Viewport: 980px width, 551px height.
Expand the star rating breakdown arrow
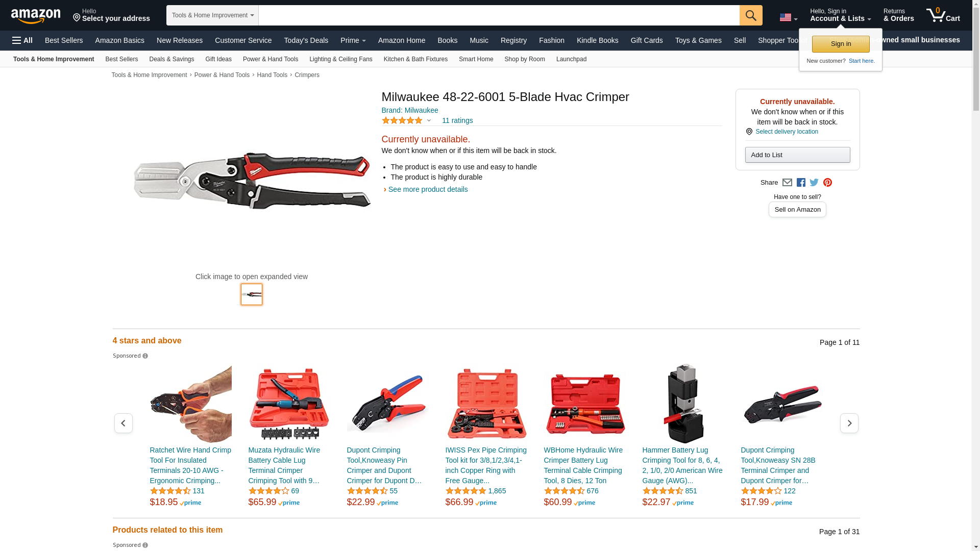[x=429, y=121]
